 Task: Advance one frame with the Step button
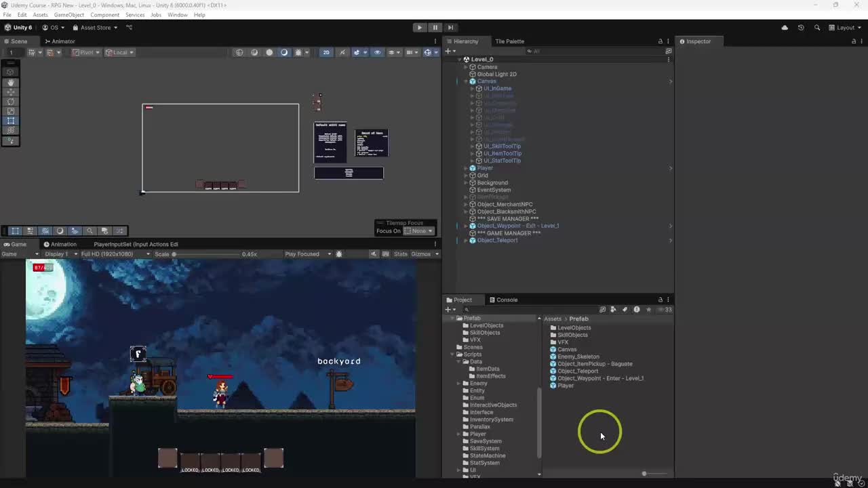tap(450, 28)
